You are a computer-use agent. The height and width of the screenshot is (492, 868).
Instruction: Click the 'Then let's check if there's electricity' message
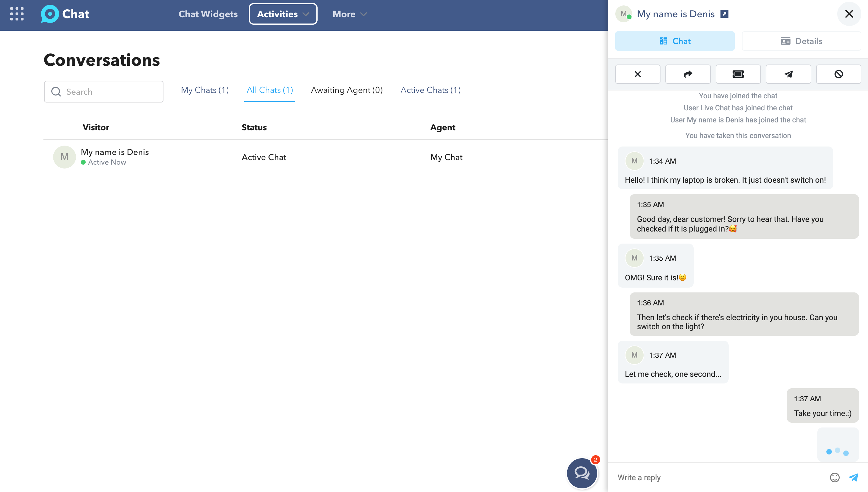(x=744, y=314)
